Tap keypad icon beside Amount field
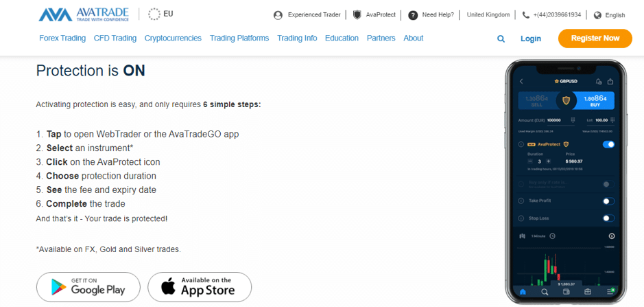The image size is (644, 307). point(573,120)
